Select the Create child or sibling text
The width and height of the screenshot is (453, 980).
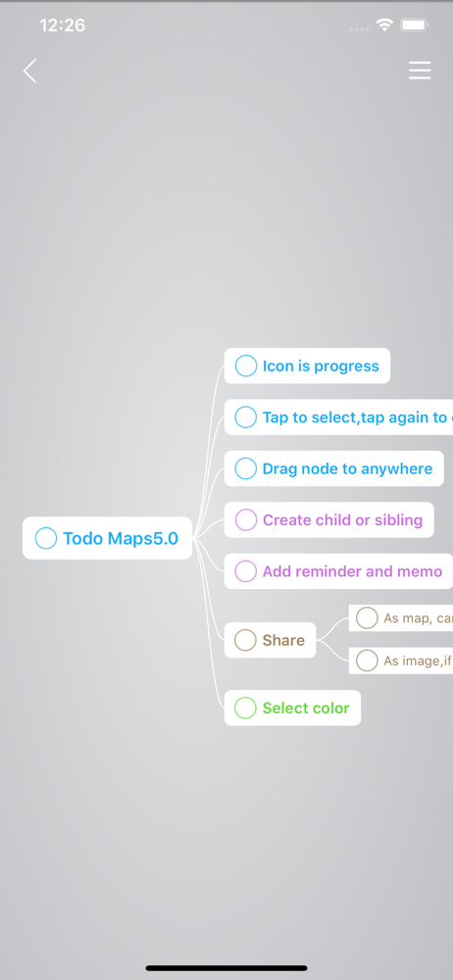(342, 520)
